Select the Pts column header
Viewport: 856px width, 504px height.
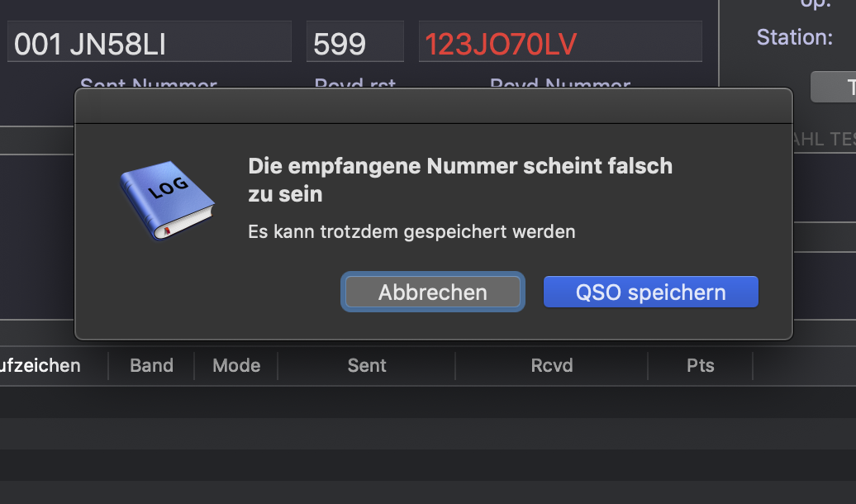click(x=701, y=365)
